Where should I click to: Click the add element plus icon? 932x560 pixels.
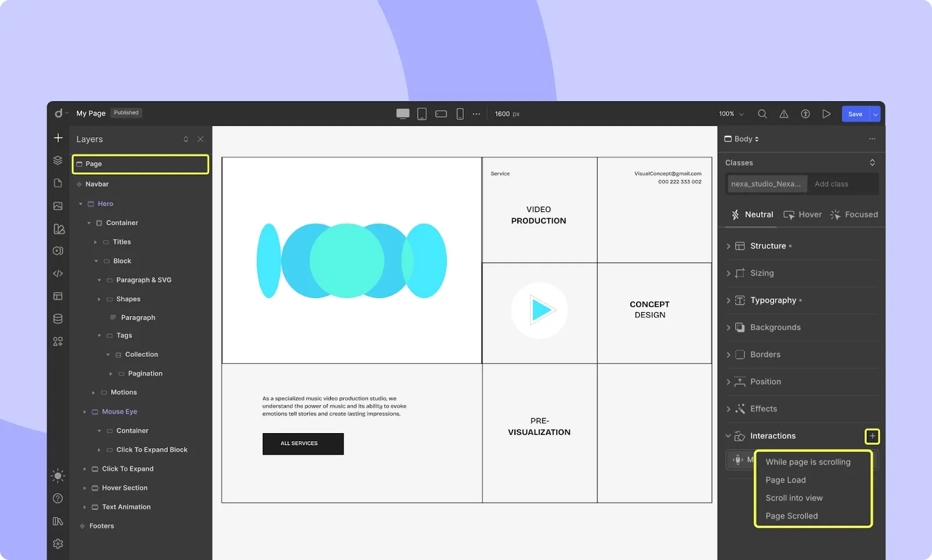coord(58,138)
